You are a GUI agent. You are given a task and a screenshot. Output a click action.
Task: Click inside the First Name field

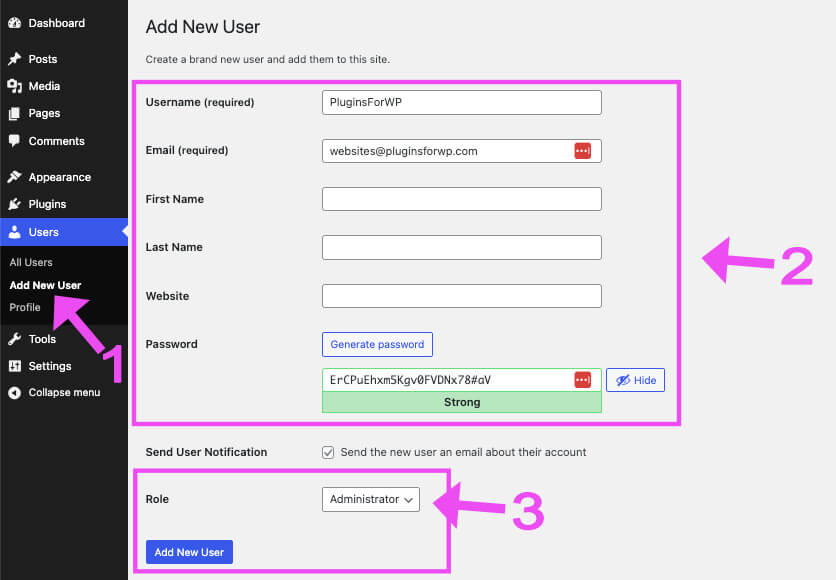pos(461,198)
